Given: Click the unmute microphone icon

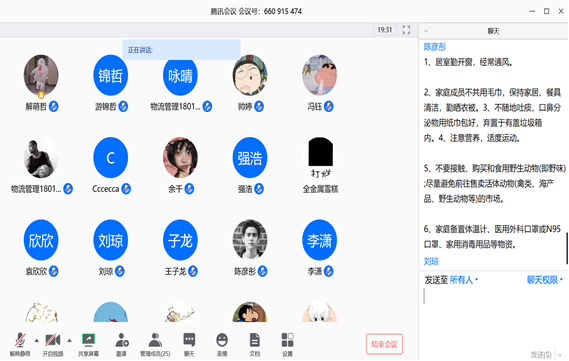Looking at the screenshot, I should [20, 340].
